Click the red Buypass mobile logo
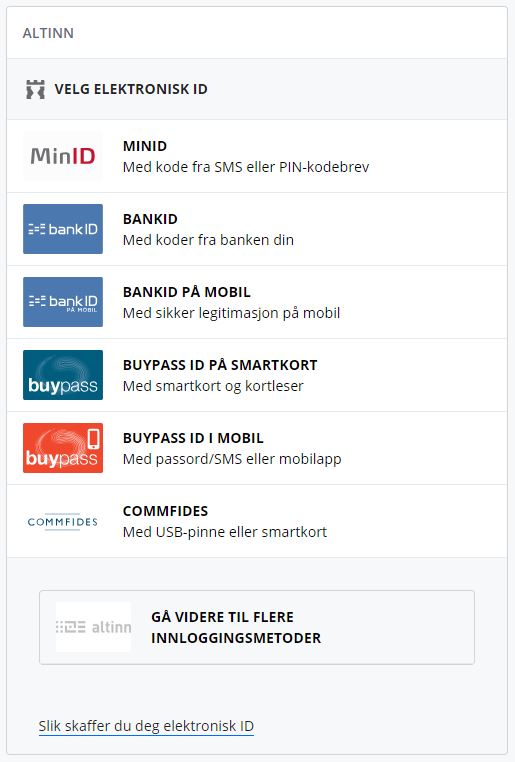Image resolution: width=515 pixels, height=762 pixels. [63, 448]
